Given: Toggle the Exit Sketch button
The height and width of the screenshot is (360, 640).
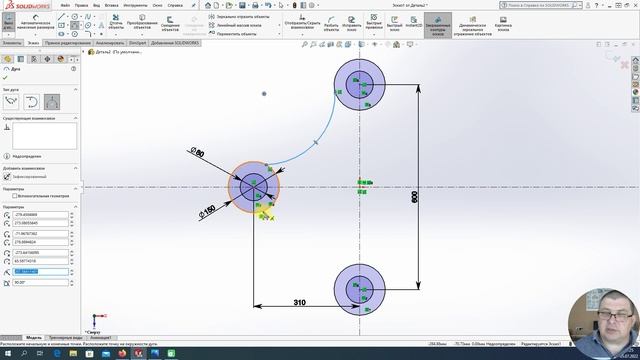Looking at the screenshot, I should point(9,23).
